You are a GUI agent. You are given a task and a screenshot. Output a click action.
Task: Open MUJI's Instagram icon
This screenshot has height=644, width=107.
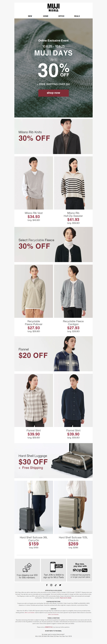[x=51, y=585]
